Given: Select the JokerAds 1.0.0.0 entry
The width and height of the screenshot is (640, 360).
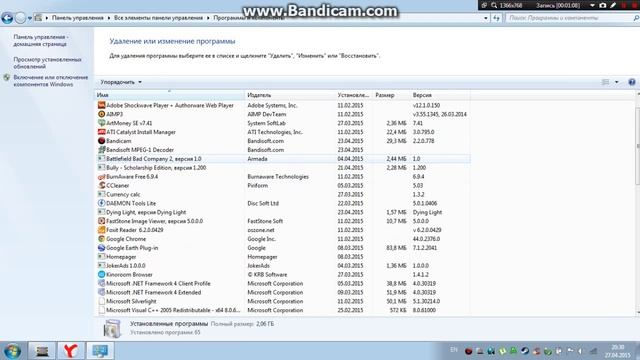Looking at the screenshot, I should pyautogui.click(x=283, y=266).
